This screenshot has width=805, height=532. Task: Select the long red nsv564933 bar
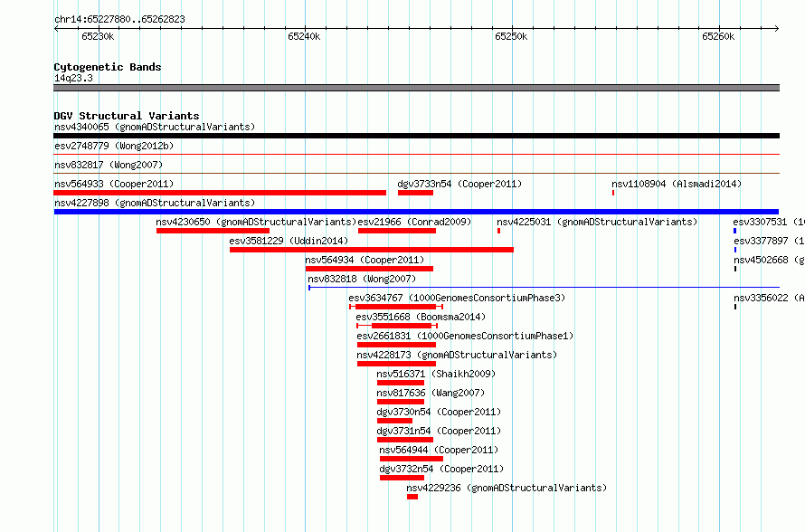click(x=220, y=193)
